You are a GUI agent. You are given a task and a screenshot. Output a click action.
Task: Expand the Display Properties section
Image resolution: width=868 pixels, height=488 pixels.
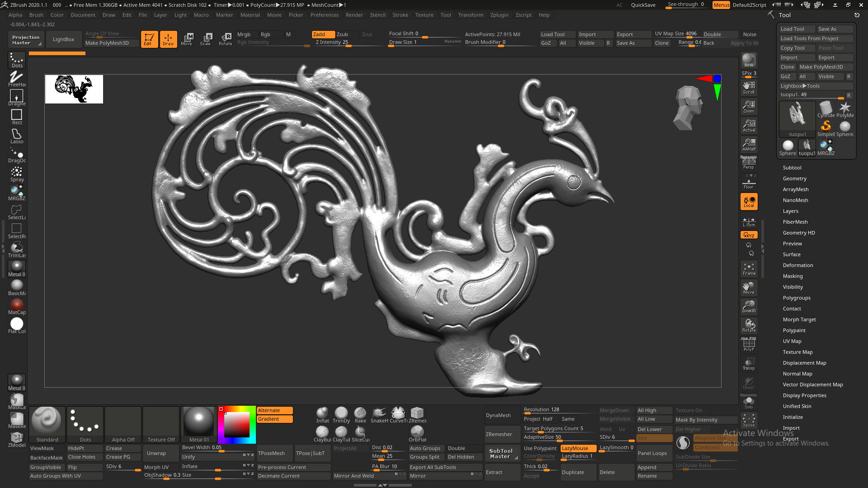(804, 395)
